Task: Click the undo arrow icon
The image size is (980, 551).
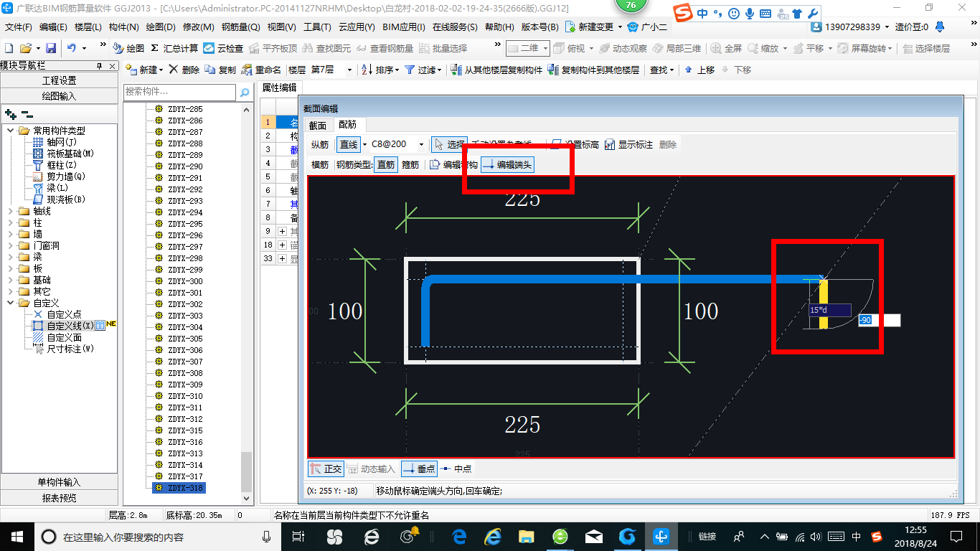Action: [72, 48]
